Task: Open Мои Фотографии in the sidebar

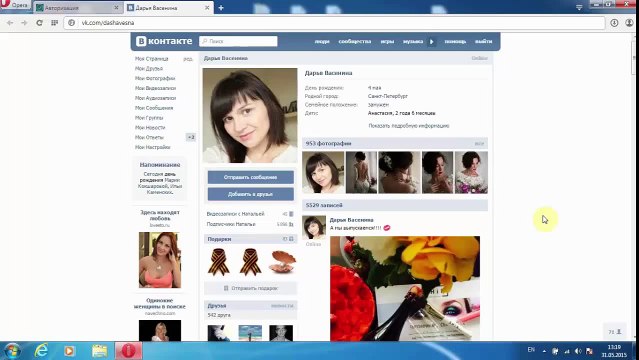Action: [x=155, y=78]
